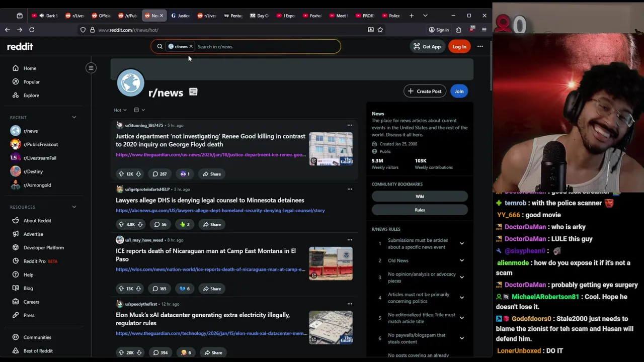Click the browser address bar URL
This screenshot has height=362, width=644.
128,30
